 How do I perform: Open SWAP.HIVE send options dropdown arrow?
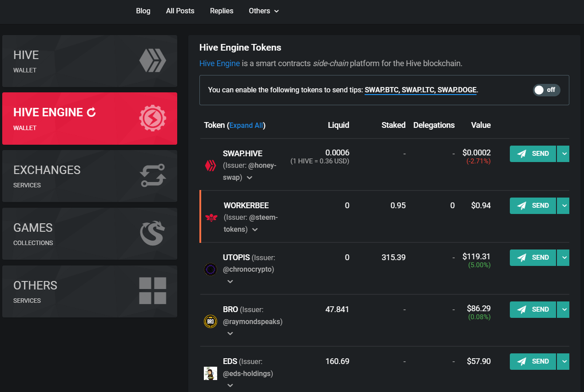[563, 154]
